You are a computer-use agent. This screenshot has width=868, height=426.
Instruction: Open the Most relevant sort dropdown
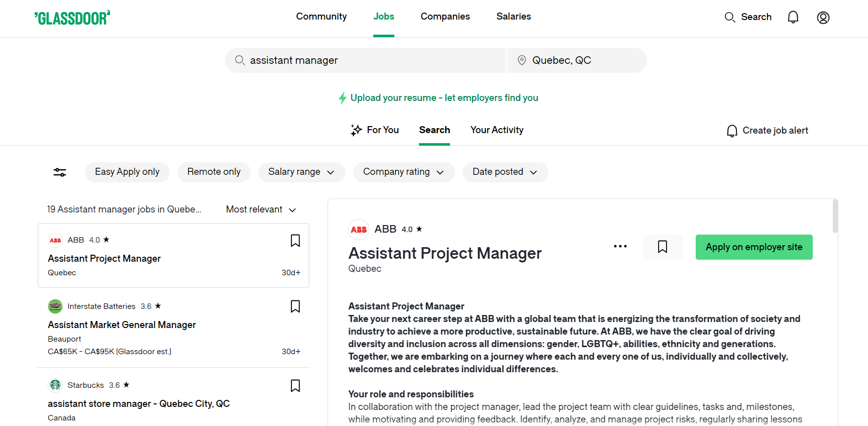(261, 209)
